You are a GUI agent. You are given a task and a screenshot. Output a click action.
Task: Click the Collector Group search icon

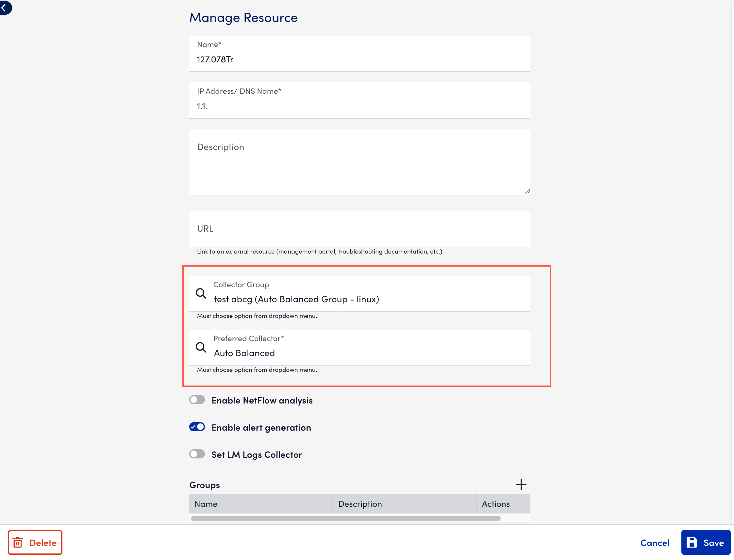(x=201, y=293)
